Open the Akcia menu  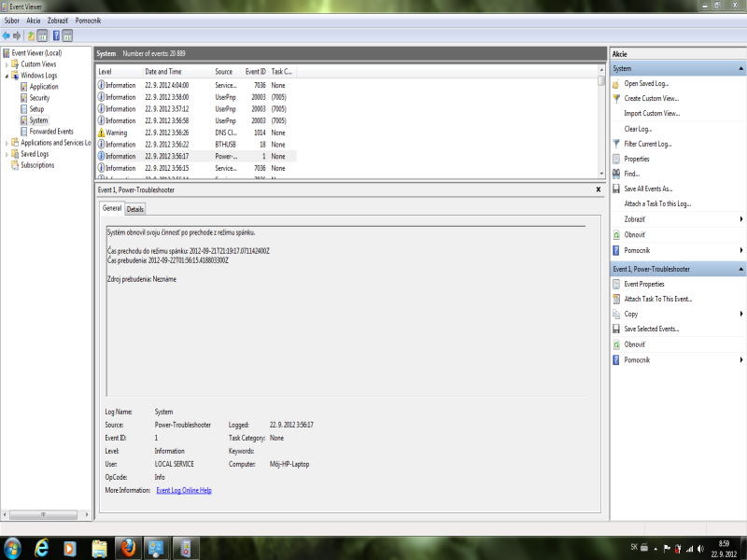coord(34,20)
